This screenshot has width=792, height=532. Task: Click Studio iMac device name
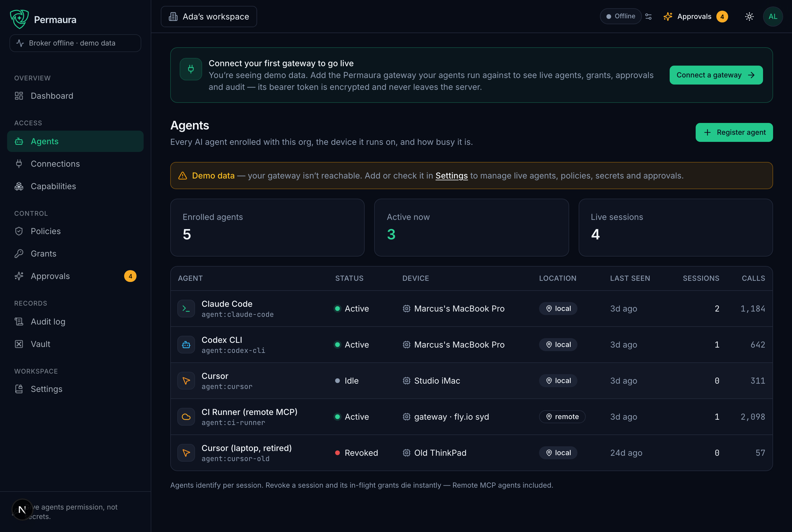pyautogui.click(x=437, y=381)
